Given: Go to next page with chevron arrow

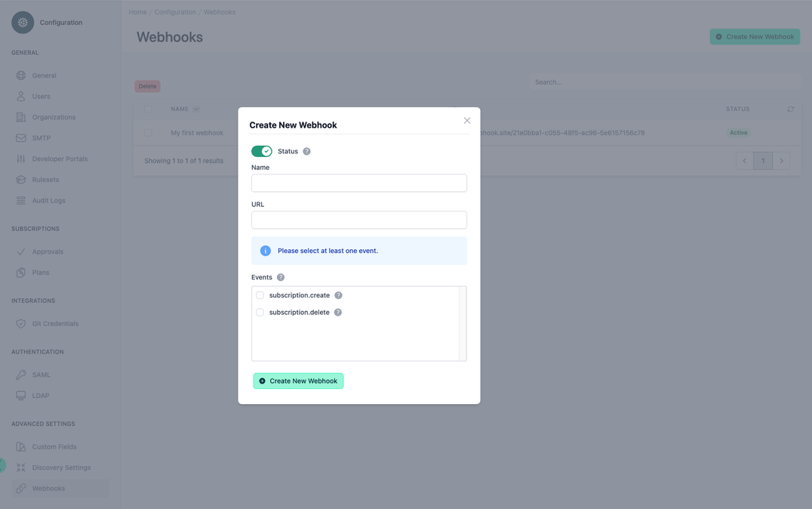Looking at the screenshot, I should click(x=781, y=160).
